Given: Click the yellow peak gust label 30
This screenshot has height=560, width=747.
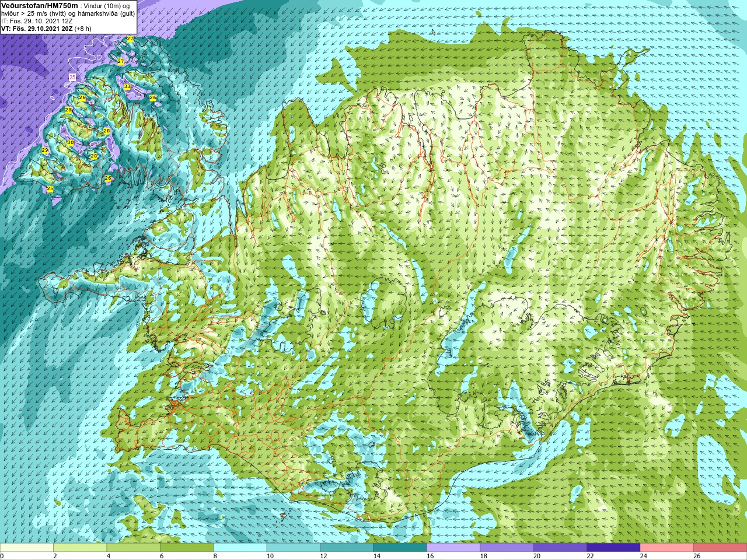Looking at the screenshot, I should (x=71, y=142).
